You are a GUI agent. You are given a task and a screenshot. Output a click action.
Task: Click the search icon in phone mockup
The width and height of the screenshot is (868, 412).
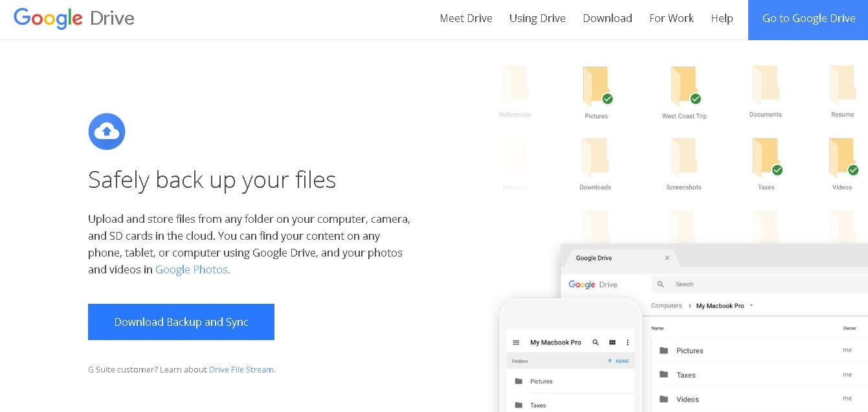[x=595, y=343]
